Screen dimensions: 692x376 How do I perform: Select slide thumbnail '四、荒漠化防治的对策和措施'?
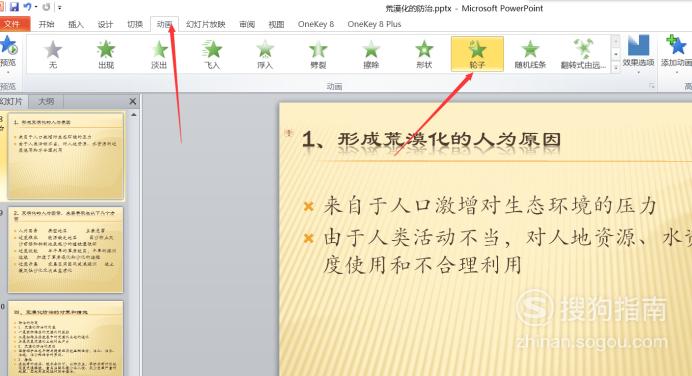[66, 339]
